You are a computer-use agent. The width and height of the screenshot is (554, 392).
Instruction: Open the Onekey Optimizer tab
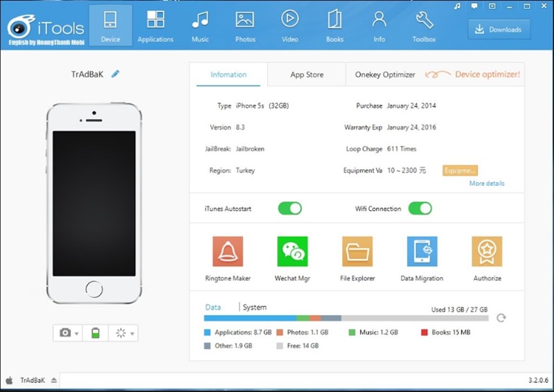tap(385, 75)
